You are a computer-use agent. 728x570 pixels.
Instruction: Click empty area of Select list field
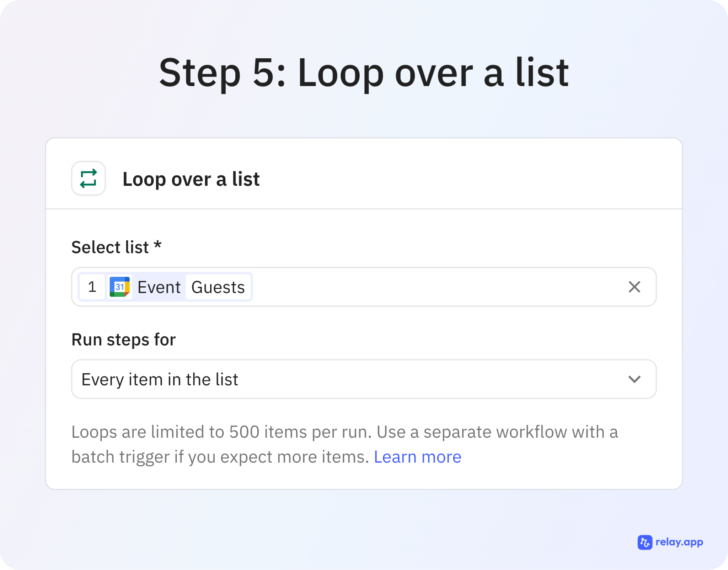427,287
